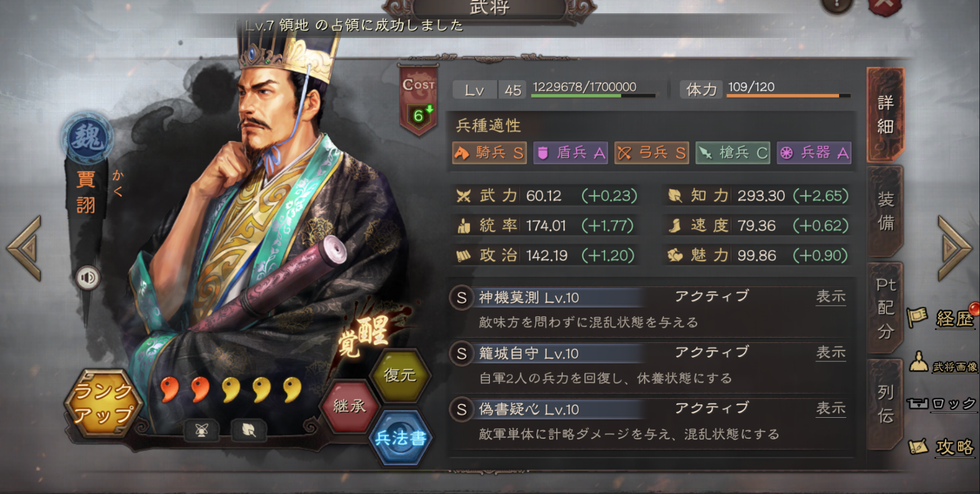Click the Lv experience progress bar
The width and height of the screenshot is (980, 494).
pos(593,96)
